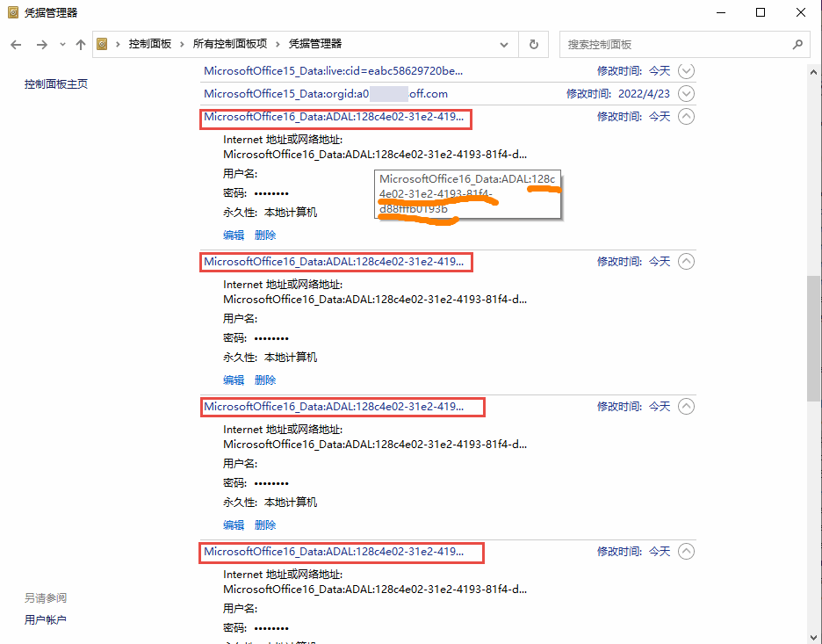Open the 用户帐户 link
This screenshot has width=822, height=644.
click(46, 619)
